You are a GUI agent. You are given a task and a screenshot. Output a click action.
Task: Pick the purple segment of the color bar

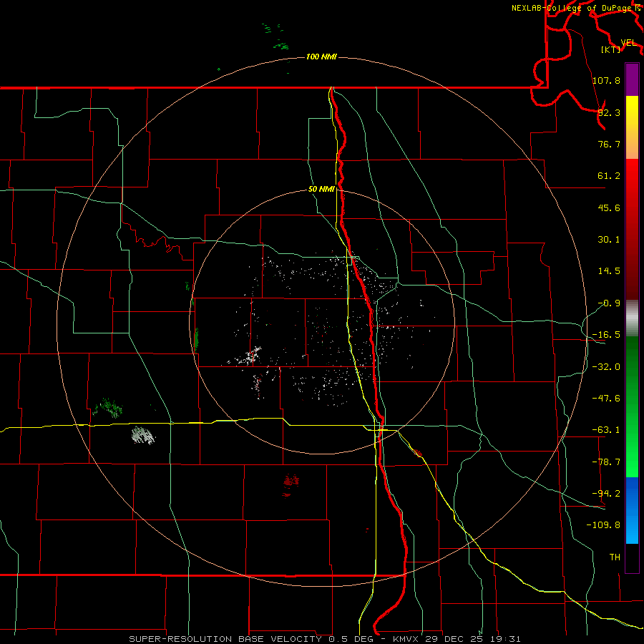[632, 79]
